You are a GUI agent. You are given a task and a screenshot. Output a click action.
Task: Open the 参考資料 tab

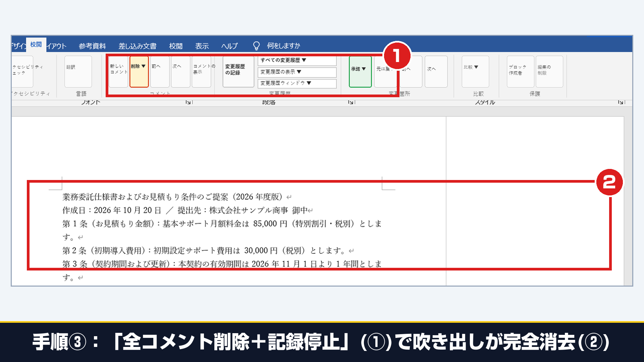click(92, 46)
